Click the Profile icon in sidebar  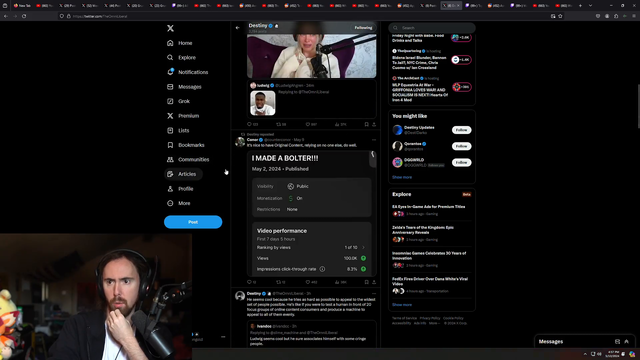point(170,189)
